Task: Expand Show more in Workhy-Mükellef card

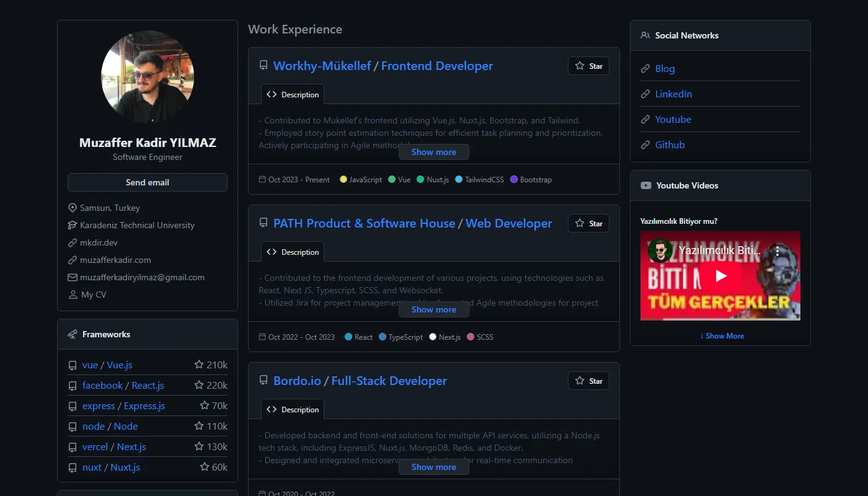Action: coord(434,152)
